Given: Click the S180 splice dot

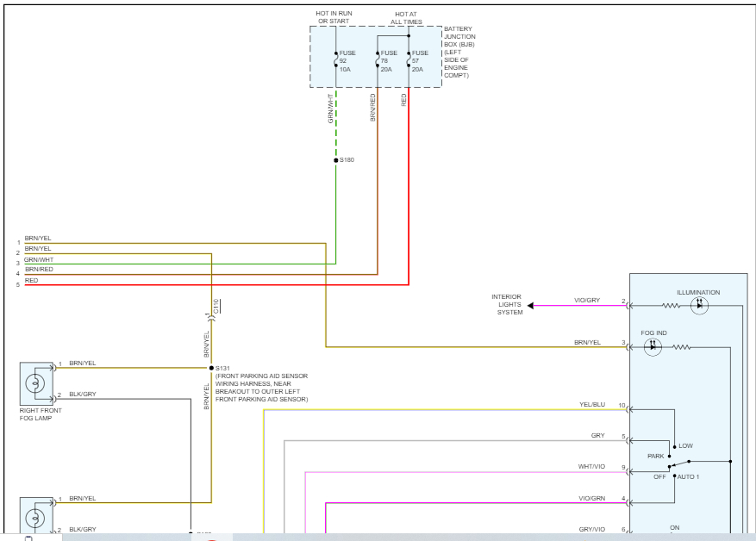Looking at the screenshot, I should click(336, 160).
